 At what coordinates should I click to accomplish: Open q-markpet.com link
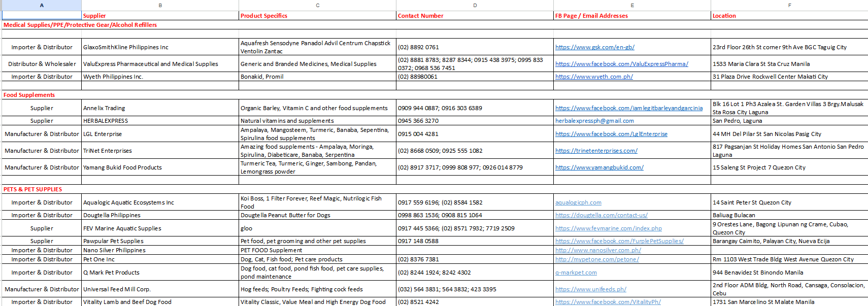pos(576,273)
